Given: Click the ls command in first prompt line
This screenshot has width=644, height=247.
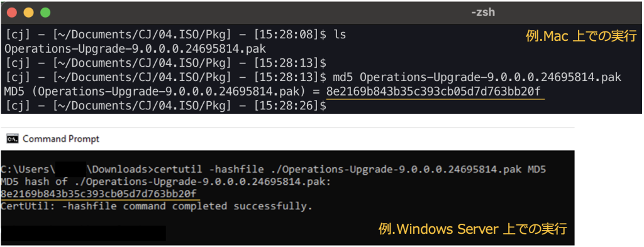Looking at the screenshot, I should pos(340,35).
